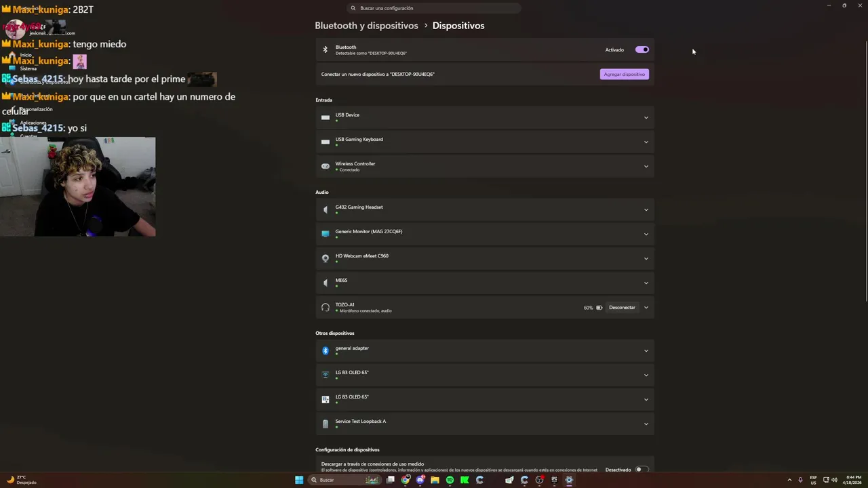Expand the USB Gaming Keyboard row
The width and height of the screenshot is (868, 488).
(x=646, y=142)
